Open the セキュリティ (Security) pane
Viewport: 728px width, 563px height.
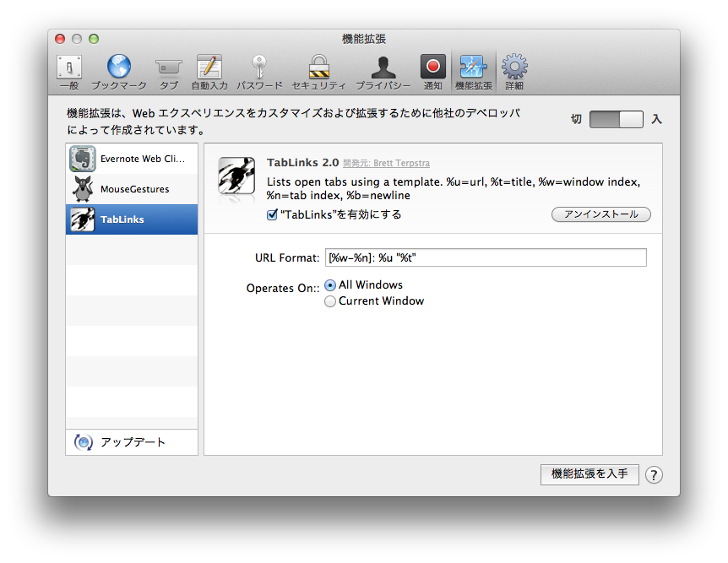point(319,72)
